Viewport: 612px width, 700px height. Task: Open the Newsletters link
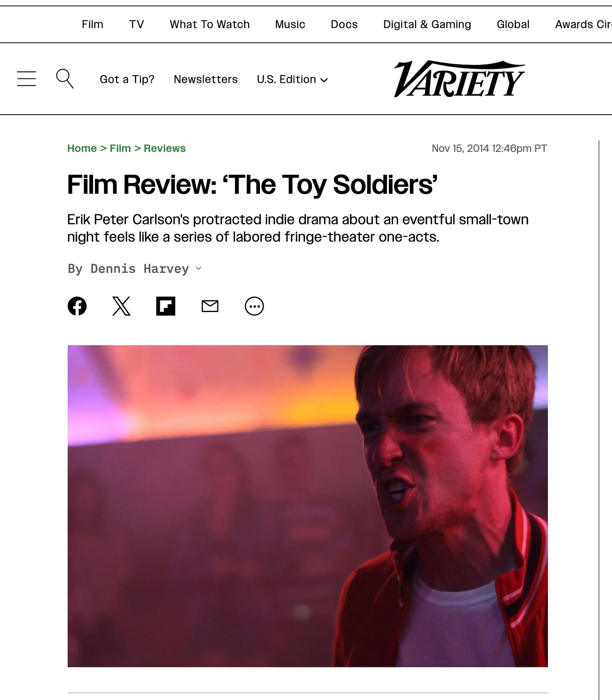(x=206, y=79)
